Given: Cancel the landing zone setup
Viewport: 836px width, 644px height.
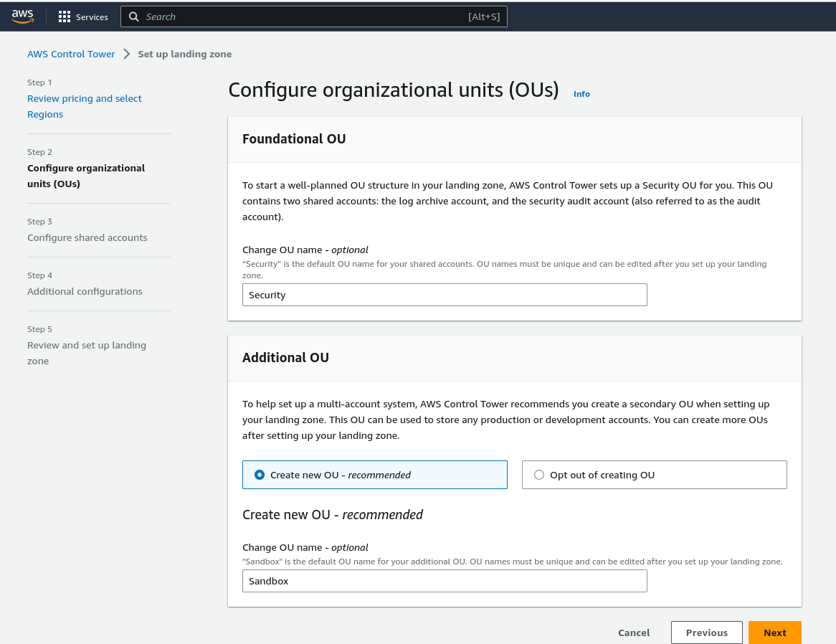Looking at the screenshot, I should (634, 633).
